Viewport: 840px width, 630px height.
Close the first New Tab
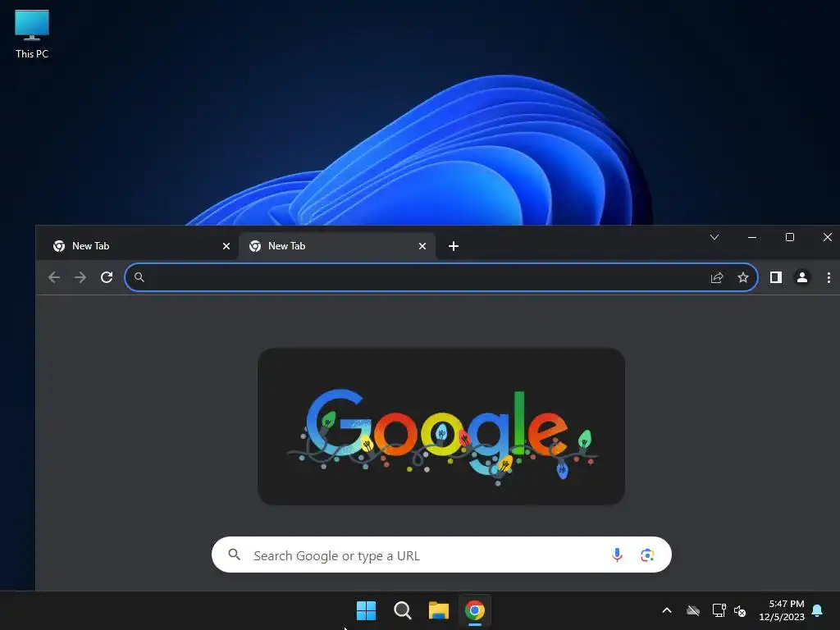pos(226,246)
